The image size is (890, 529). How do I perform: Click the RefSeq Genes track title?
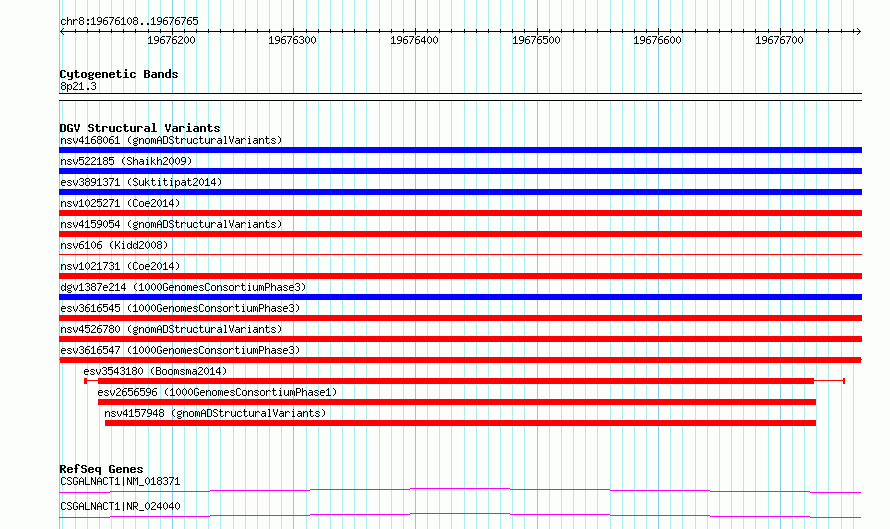[101, 469]
